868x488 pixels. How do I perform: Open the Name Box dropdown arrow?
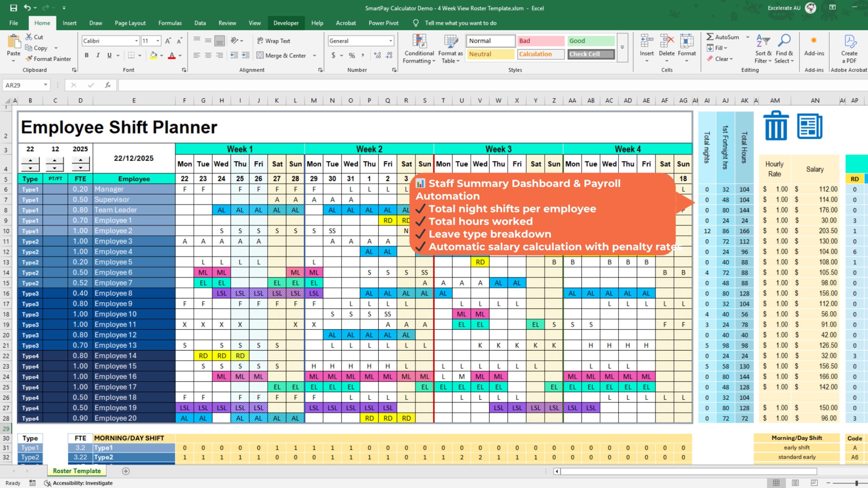tap(45, 85)
